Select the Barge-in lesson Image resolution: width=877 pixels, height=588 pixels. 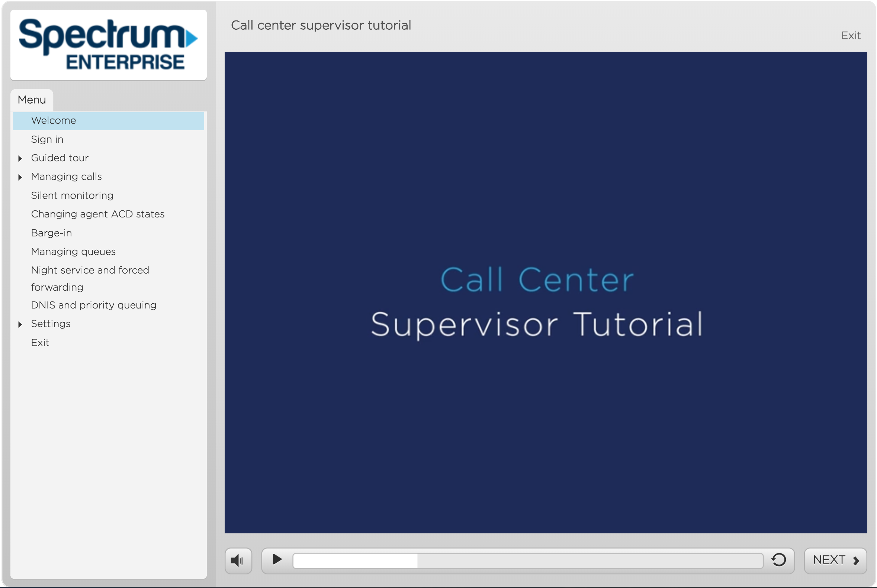coord(51,233)
